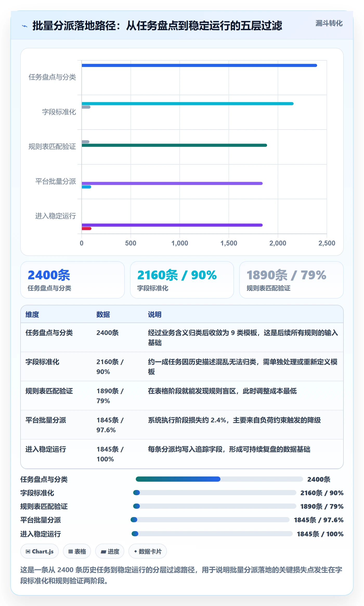Select the 表格 chip

[x=77, y=551]
